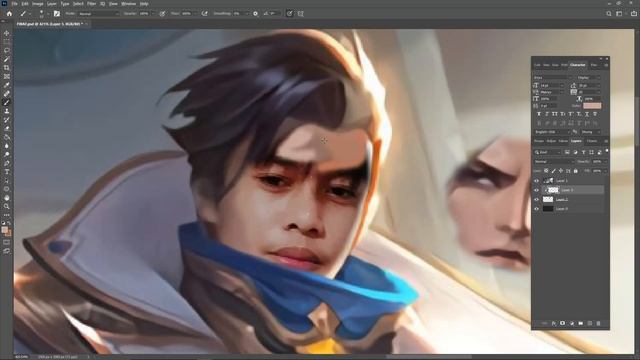Add layer style fx icon
This screenshot has width=640, height=360.
[x=554, y=323]
